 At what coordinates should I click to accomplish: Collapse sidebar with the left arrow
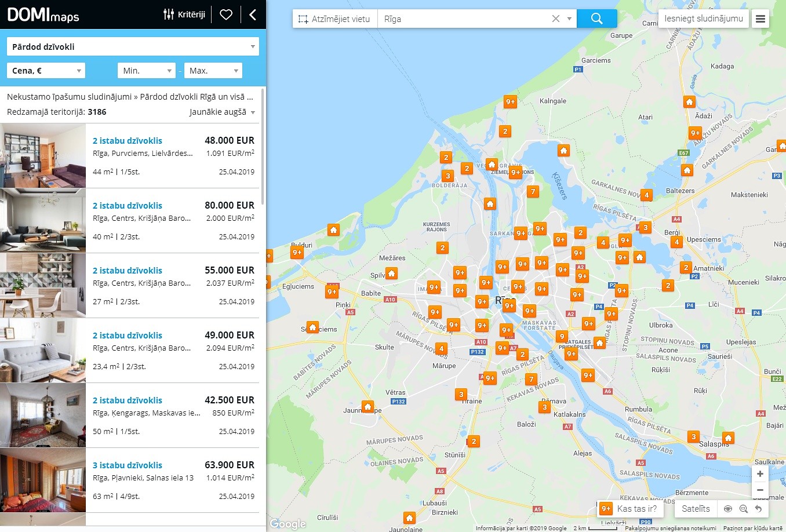coord(252,14)
